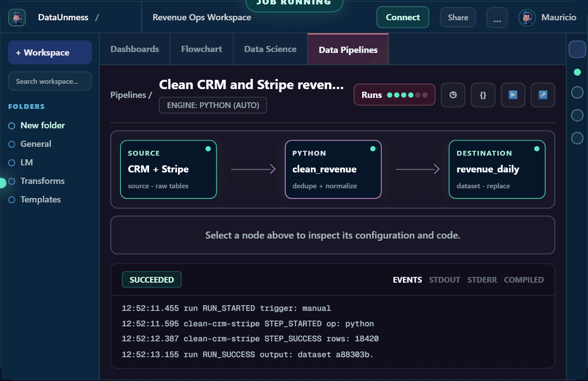Click the RUN_STARTED trigger: manual log line
This screenshot has width=588, height=381.
click(x=226, y=308)
